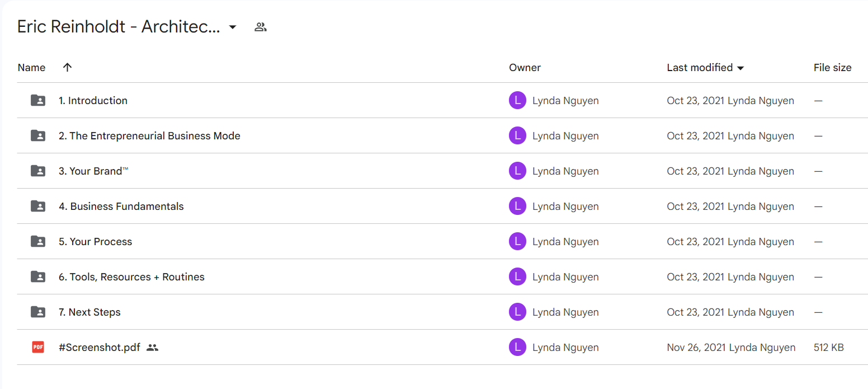Select 6. Tools, Resources + Routines folder name

pyautogui.click(x=131, y=277)
